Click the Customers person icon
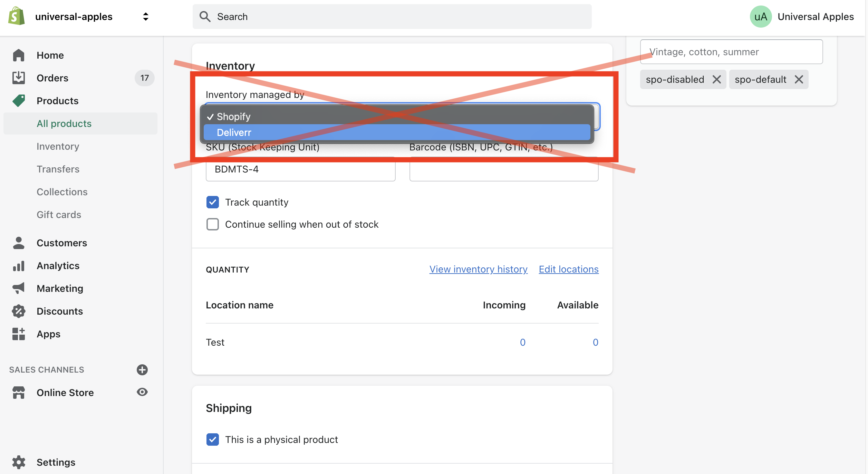868x474 pixels. (19, 243)
